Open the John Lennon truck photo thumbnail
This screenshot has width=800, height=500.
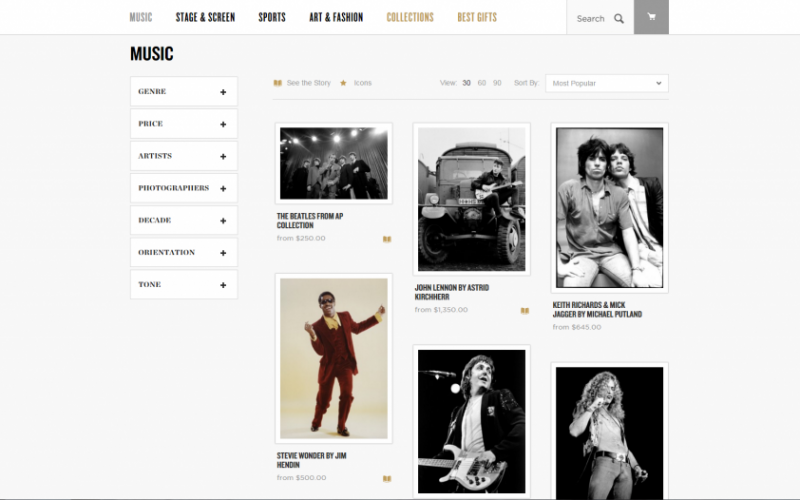tap(471, 199)
